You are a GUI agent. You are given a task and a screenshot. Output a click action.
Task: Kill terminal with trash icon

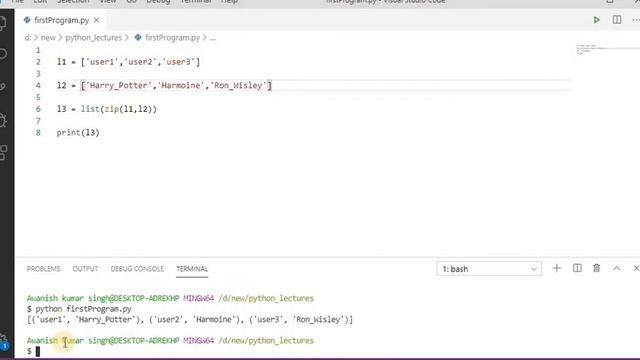coord(596,268)
